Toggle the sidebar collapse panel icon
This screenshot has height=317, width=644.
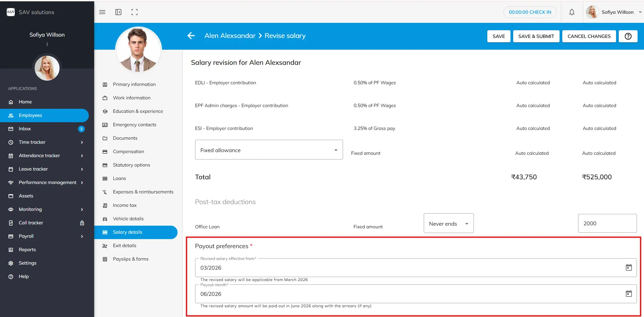pos(118,12)
